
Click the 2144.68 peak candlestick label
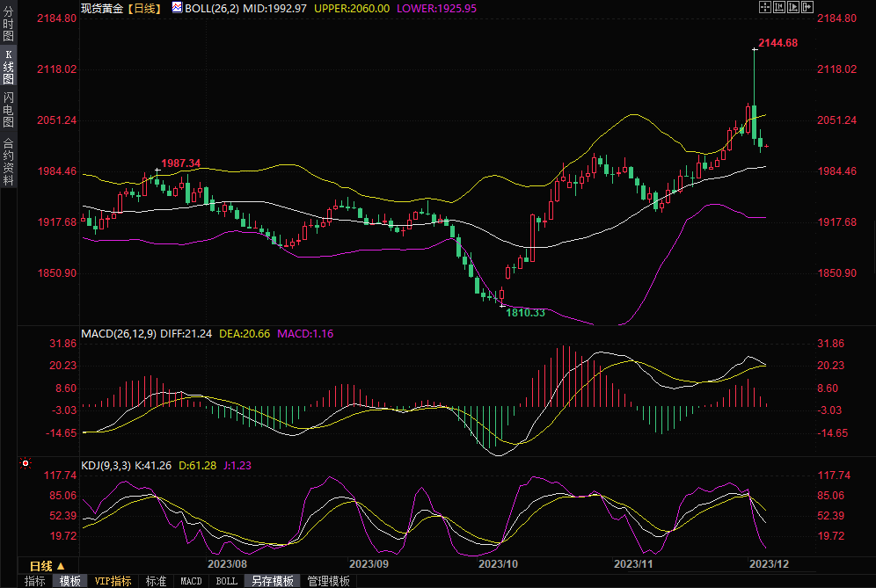click(777, 43)
